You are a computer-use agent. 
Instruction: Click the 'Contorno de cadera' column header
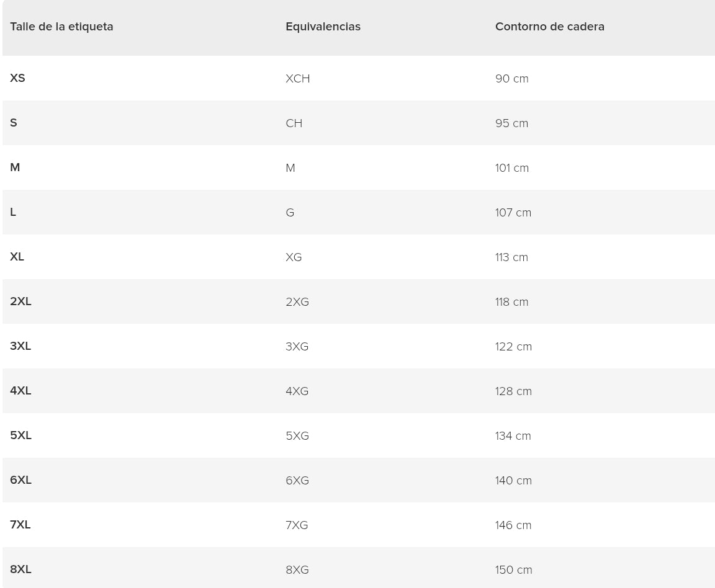549,27
